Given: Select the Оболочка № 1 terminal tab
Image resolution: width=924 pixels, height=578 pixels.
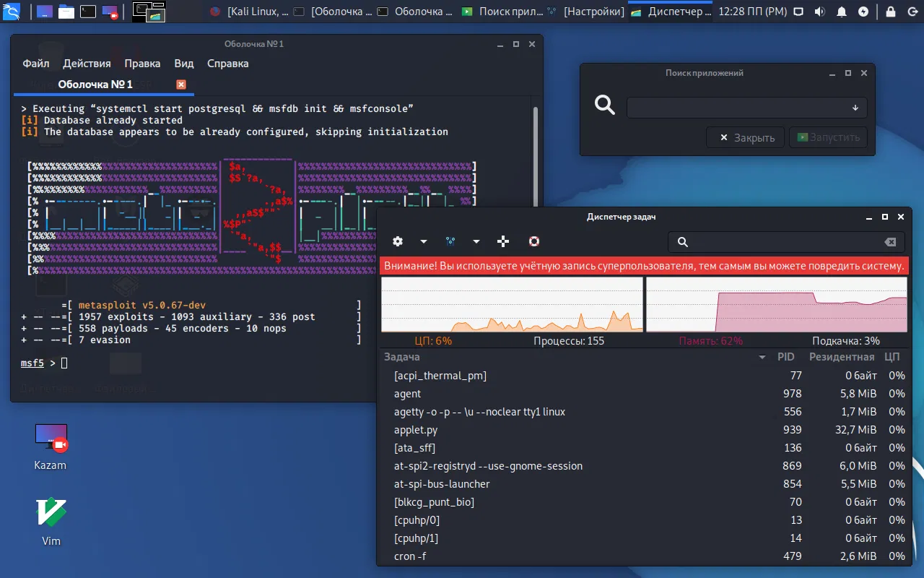Looking at the screenshot, I should [104, 85].
